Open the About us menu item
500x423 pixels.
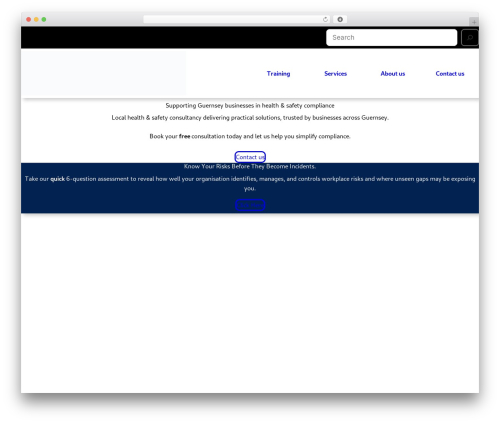click(x=393, y=74)
